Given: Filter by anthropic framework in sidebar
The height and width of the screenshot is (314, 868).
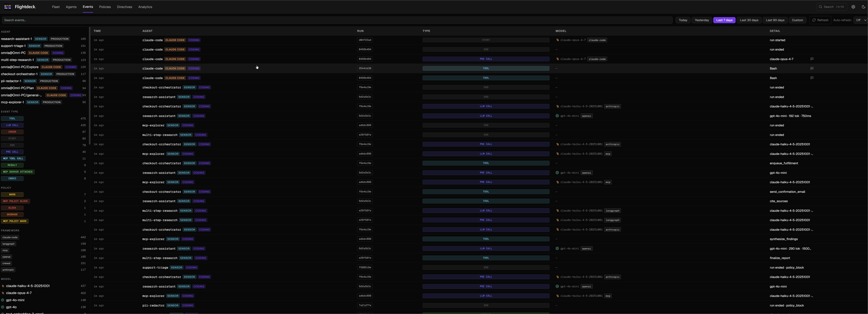Looking at the screenshot, I should [8, 270].
